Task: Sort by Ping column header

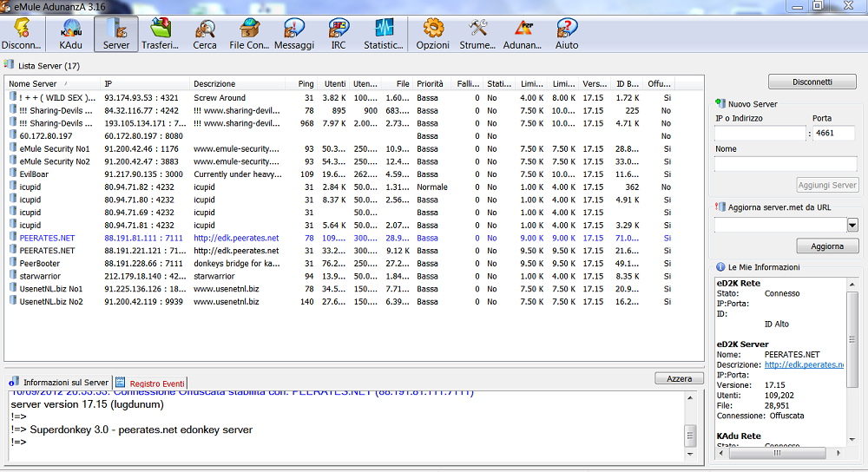Action: tap(300, 83)
